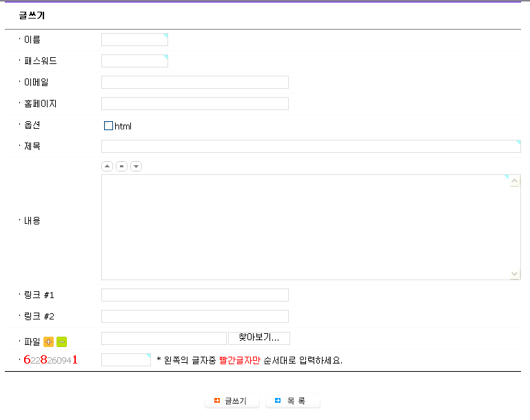Click the content textarea scroll down arrow
This screenshot has width=530, height=420.
coord(515,274)
